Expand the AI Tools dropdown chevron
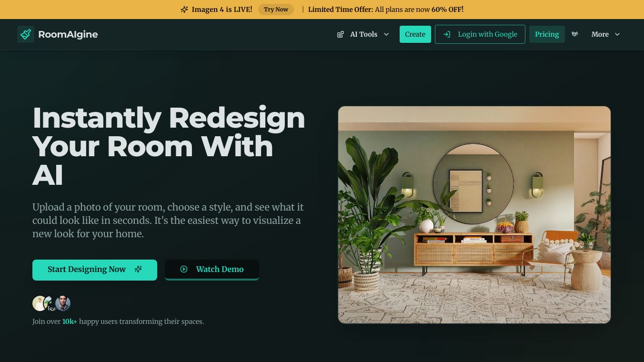 point(386,34)
